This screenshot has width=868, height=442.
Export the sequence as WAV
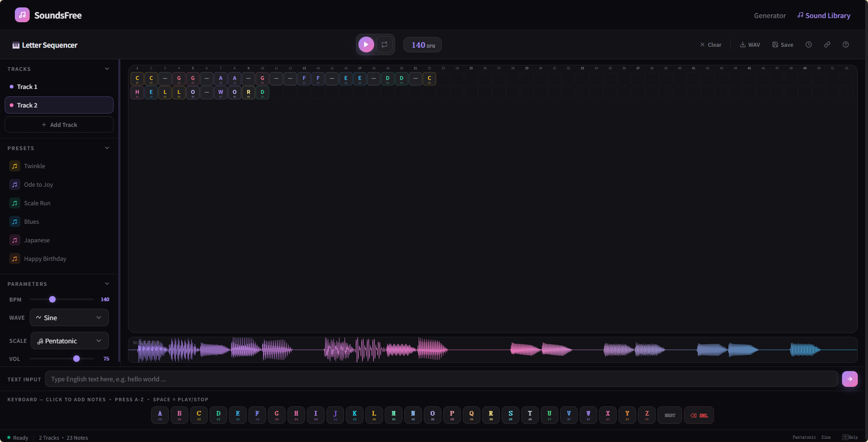750,44
